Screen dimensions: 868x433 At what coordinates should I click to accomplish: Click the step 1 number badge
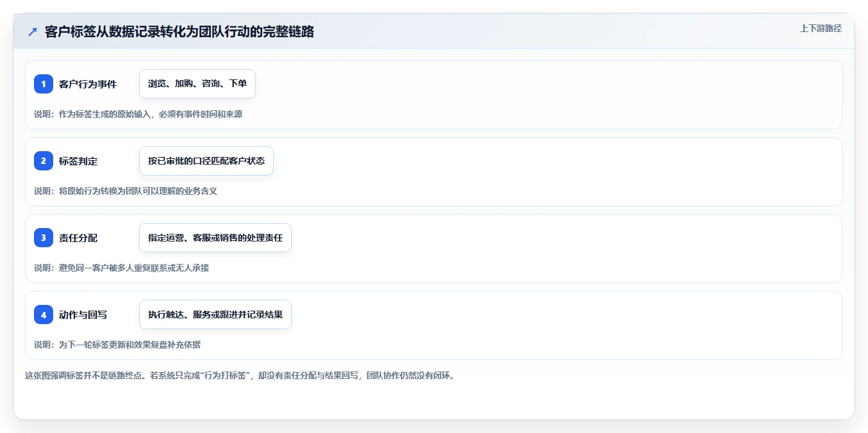[x=44, y=84]
